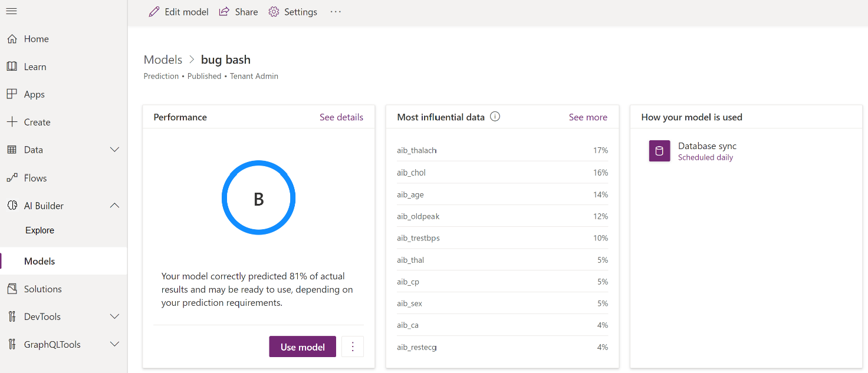Select Explore under AI Builder
Image resolution: width=868 pixels, height=373 pixels.
click(x=40, y=230)
